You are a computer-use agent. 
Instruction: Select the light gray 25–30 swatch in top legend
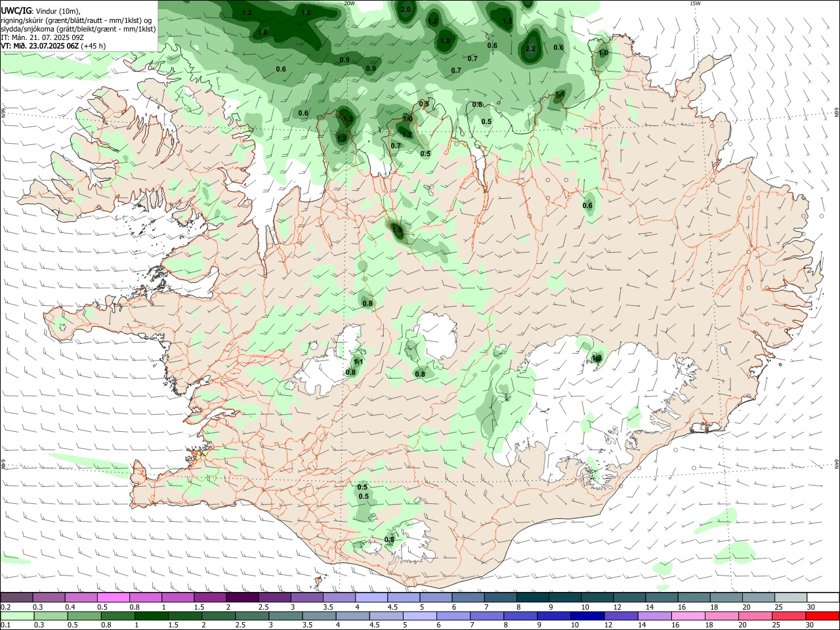click(x=790, y=598)
